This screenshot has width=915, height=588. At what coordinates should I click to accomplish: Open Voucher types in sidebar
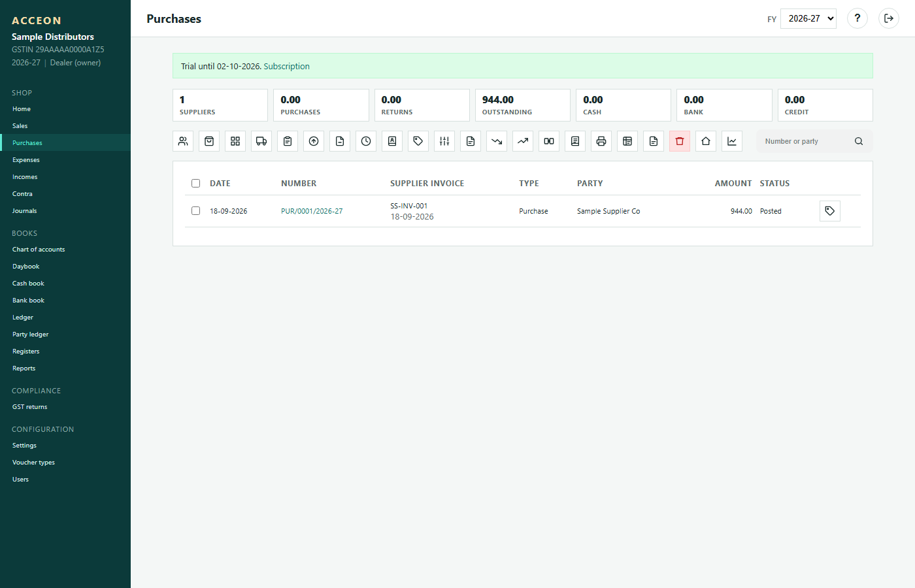65,463
